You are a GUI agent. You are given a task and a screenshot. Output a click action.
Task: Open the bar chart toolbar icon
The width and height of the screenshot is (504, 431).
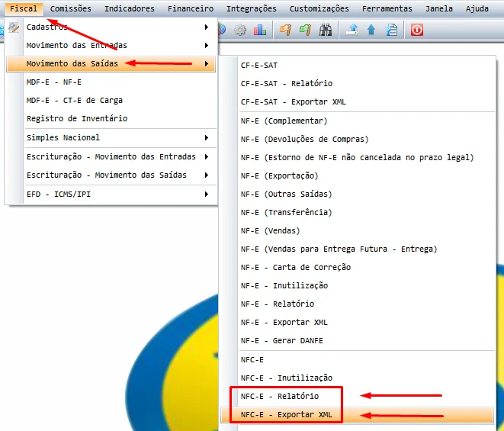pos(260,31)
